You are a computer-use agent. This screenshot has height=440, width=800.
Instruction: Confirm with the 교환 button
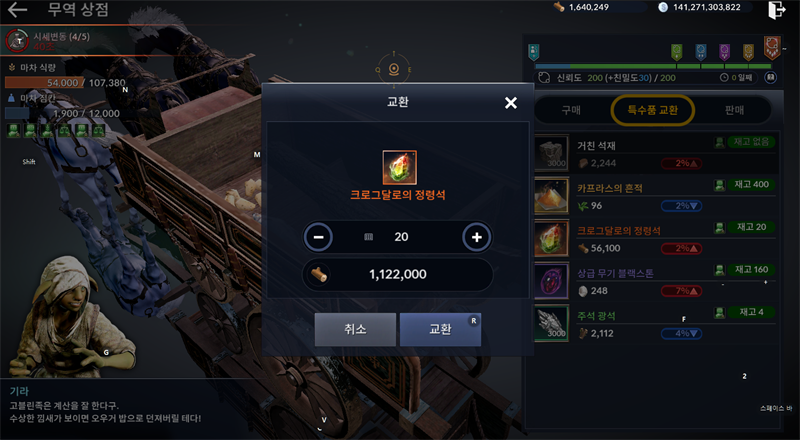pyautogui.click(x=440, y=329)
